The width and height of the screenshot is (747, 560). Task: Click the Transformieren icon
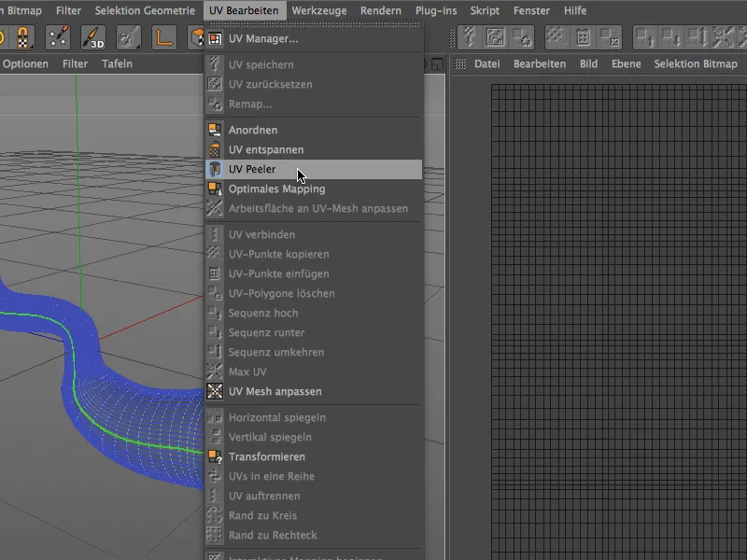(215, 456)
